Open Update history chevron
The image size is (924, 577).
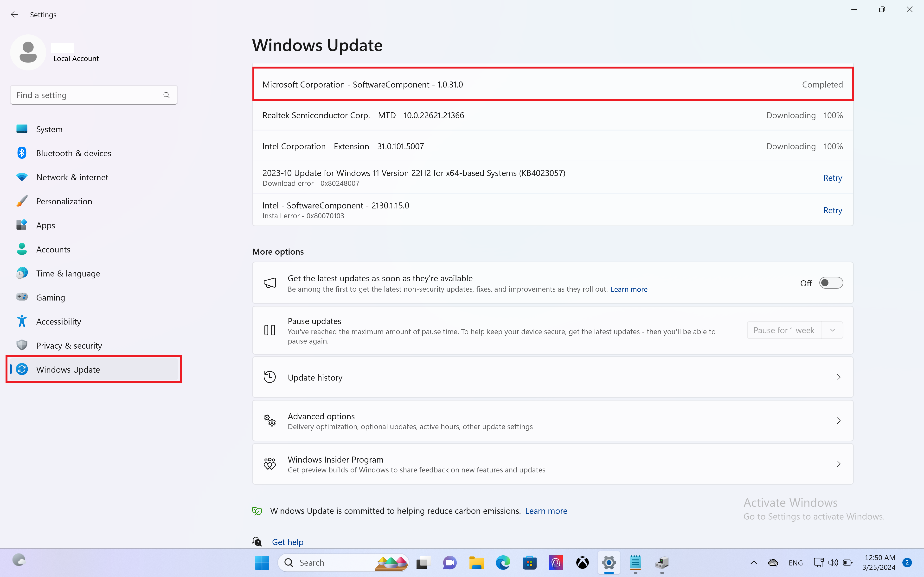(x=839, y=377)
